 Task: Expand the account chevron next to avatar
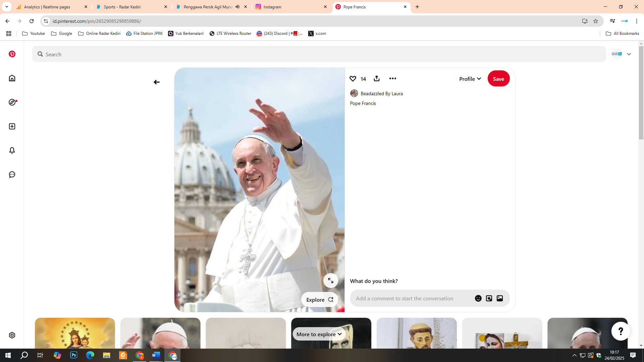pos(629,54)
